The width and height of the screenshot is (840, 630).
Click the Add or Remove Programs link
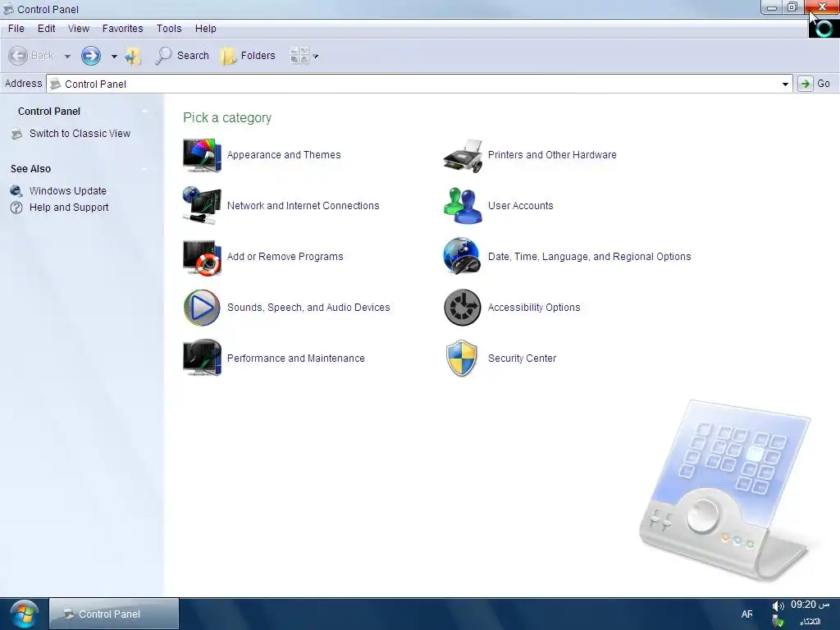point(285,257)
